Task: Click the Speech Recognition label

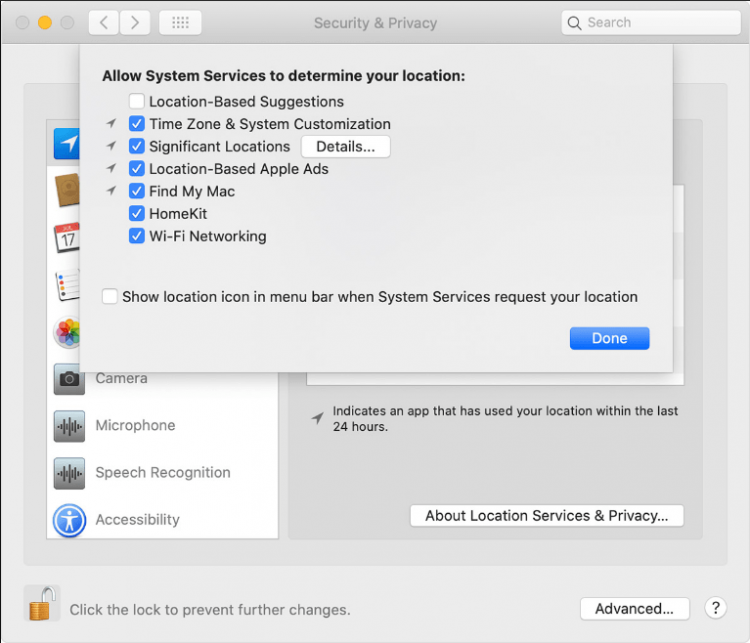Action: point(163,473)
